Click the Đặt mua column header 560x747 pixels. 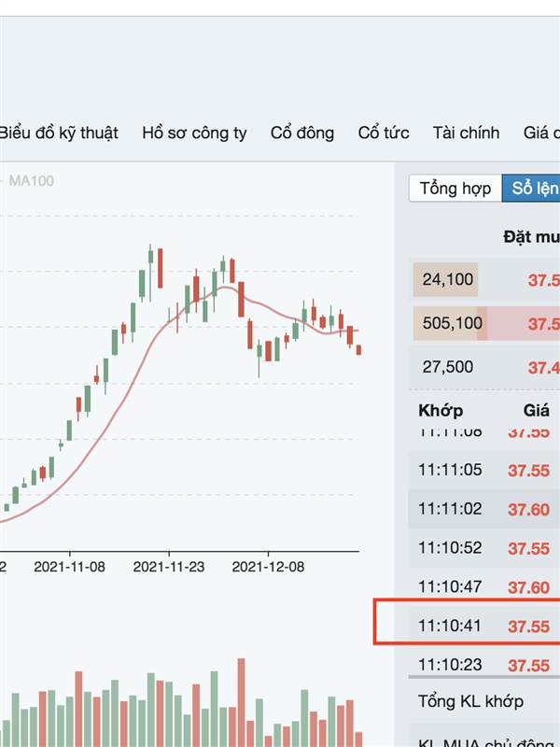(x=531, y=237)
